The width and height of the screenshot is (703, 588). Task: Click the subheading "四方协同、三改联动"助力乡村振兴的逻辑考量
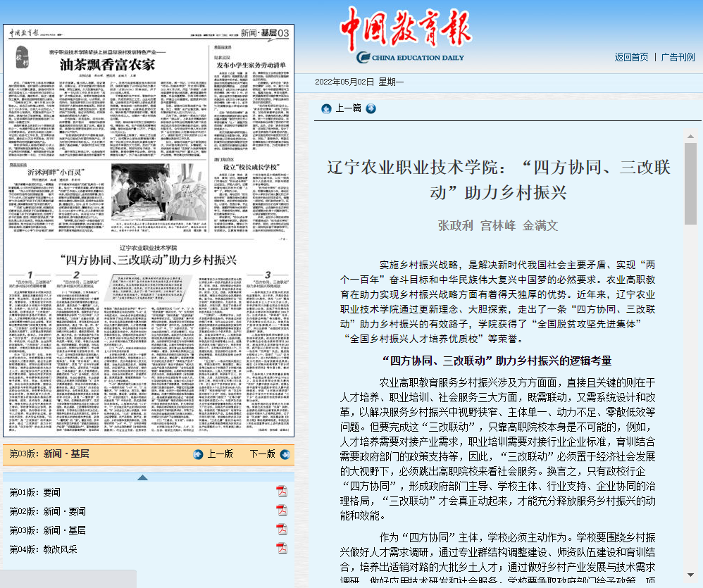coord(497,361)
